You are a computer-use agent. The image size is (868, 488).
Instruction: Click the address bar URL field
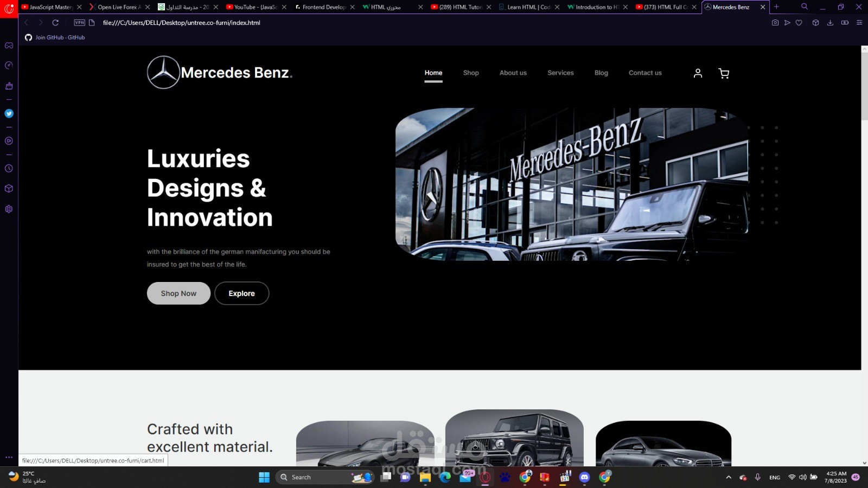coord(182,23)
